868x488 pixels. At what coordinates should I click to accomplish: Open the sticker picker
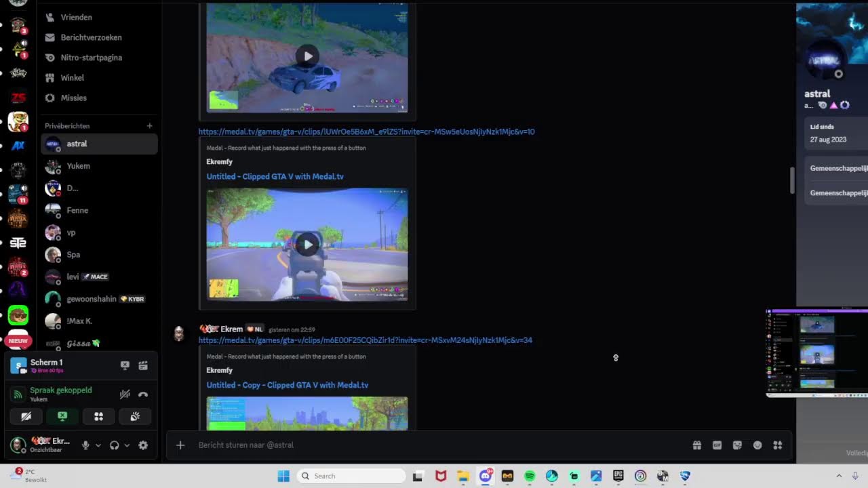tap(737, 445)
